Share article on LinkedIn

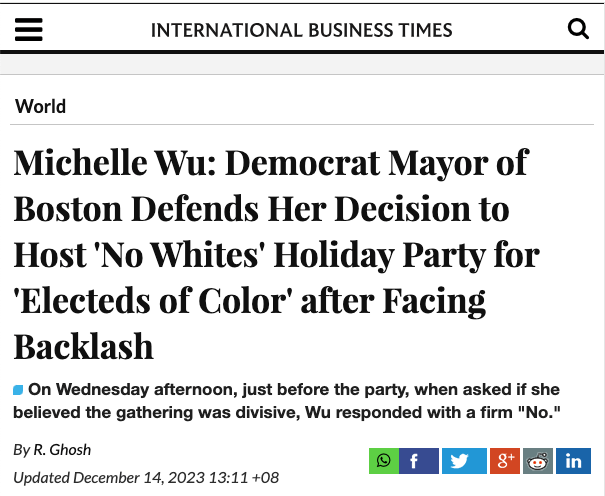[x=574, y=461]
